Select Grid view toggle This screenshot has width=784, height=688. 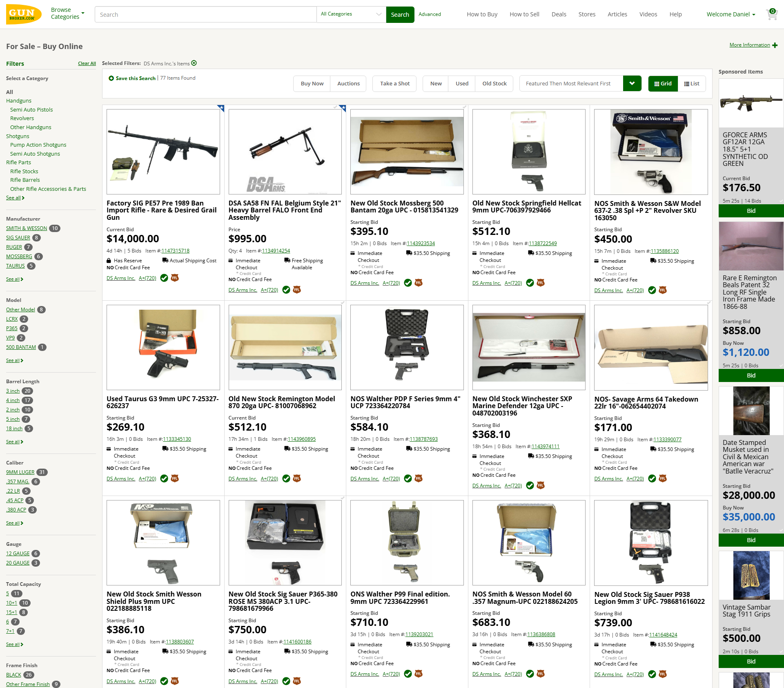(x=663, y=83)
